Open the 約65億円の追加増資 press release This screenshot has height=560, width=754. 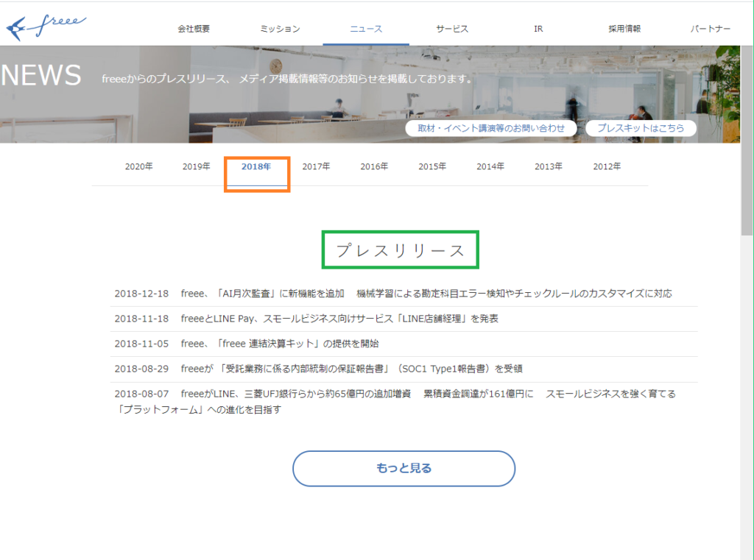click(395, 401)
